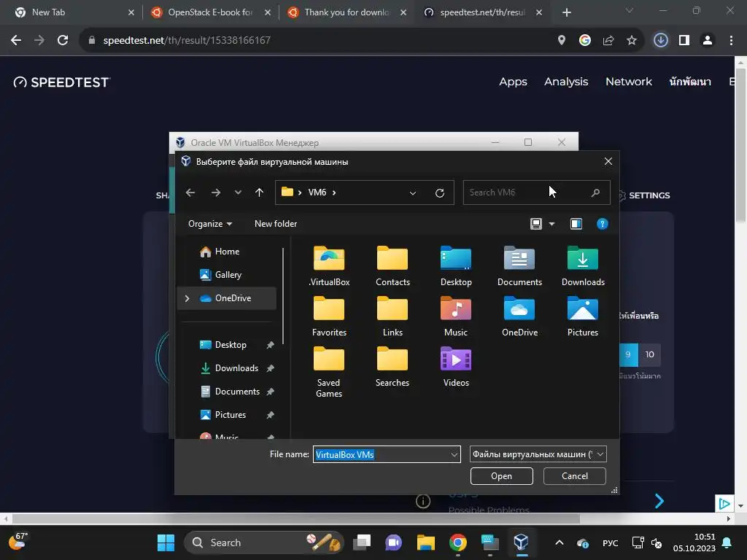Image resolution: width=747 pixels, height=560 pixels.
Task: Click the search magnifier in file dialog
Action: click(595, 192)
